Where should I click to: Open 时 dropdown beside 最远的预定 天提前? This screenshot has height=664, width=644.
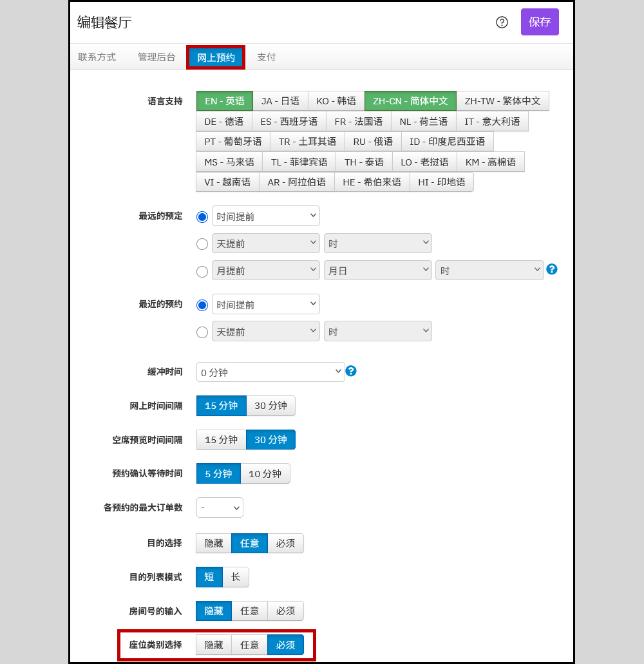point(378,243)
